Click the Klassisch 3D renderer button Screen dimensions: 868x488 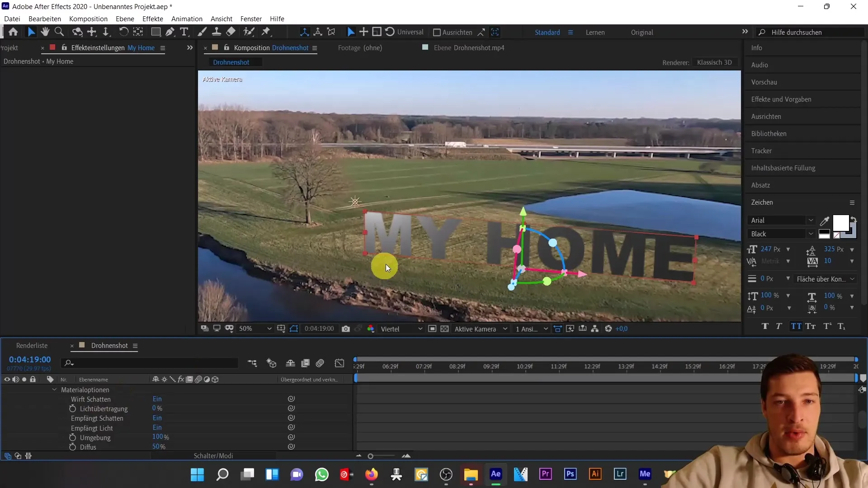[x=714, y=62]
